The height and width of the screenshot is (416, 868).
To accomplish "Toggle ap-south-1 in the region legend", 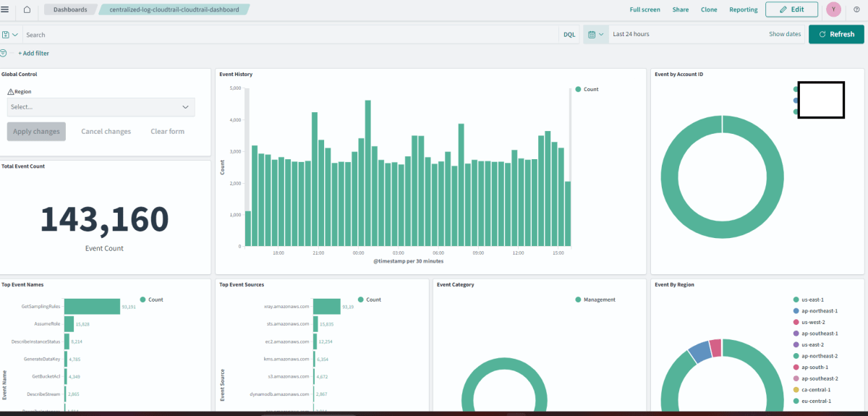I will point(812,367).
